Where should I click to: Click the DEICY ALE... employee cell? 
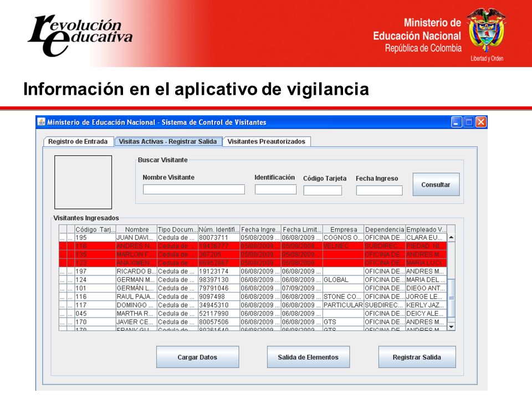[425, 314]
